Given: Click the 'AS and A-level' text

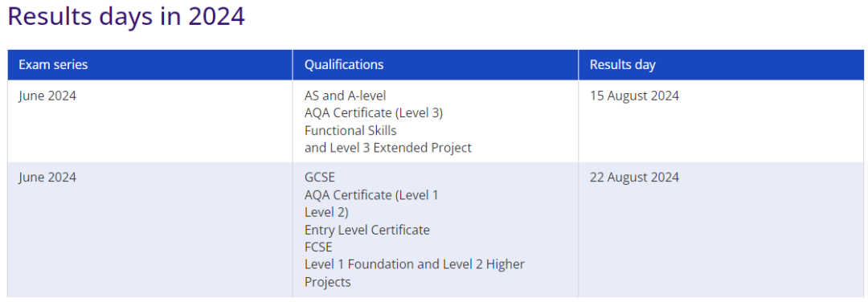Looking at the screenshot, I should 345,96.
